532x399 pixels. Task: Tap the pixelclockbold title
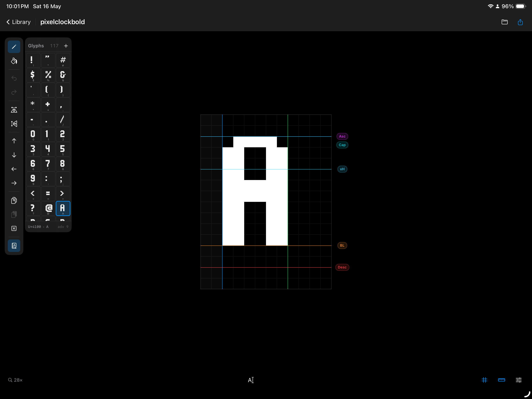(x=63, y=22)
